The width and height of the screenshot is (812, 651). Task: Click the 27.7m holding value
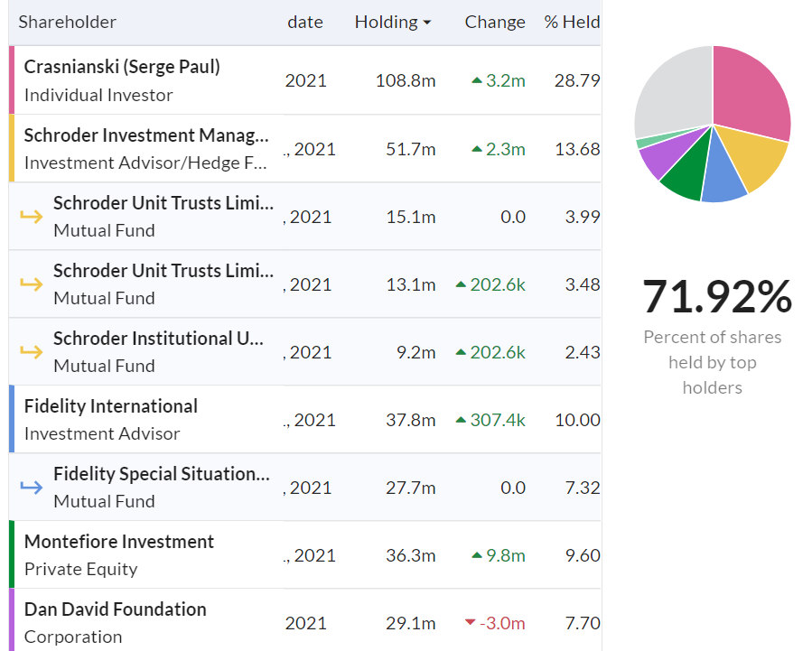[411, 488]
